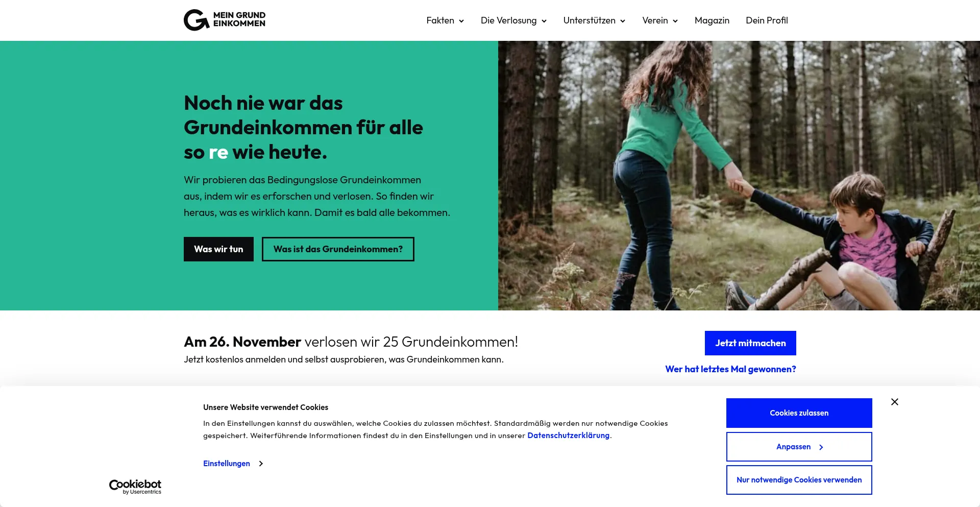Open the Datenschutzerklärung link
The image size is (980, 507).
click(x=568, y=436)
